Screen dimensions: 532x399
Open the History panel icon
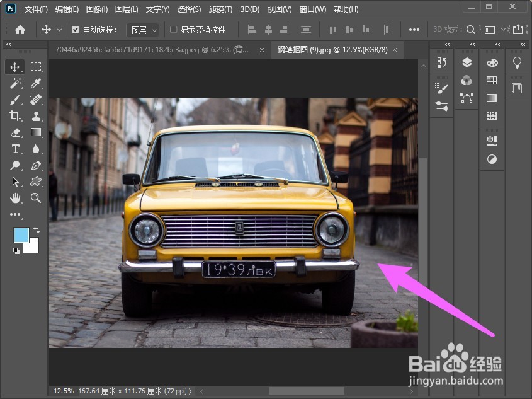pyautogui.click(x=442, y=63)
